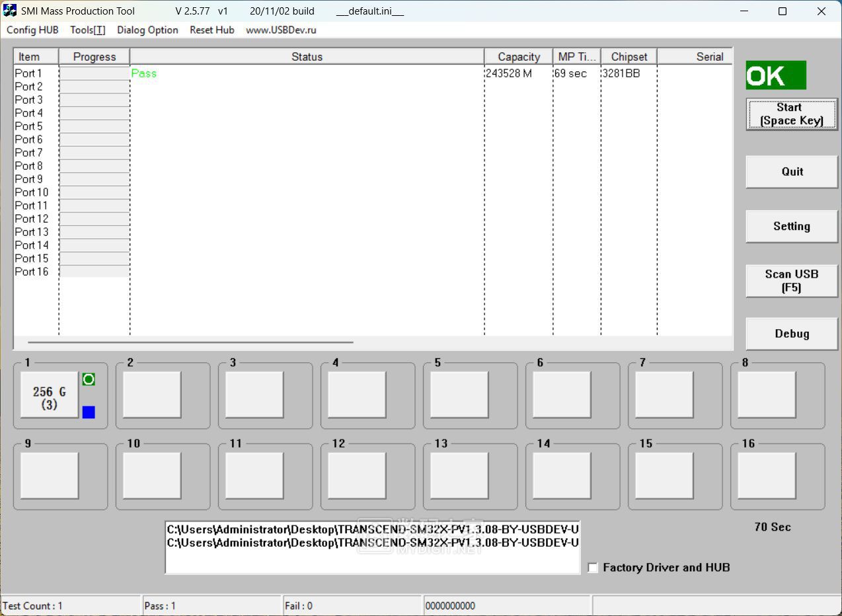Click the blue square indicator in slot 1
This screenshot has width=842, height=616.
click(89, 412)
